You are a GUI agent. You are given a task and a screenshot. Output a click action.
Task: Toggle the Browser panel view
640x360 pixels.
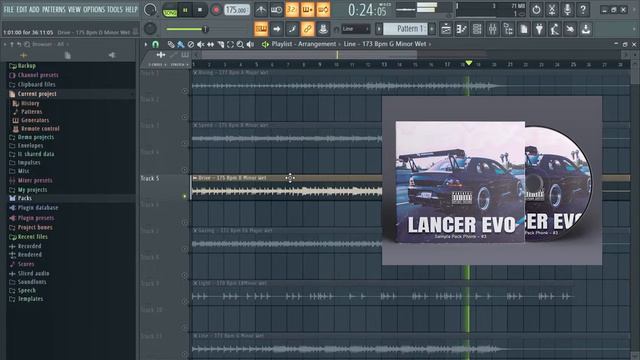508,29
